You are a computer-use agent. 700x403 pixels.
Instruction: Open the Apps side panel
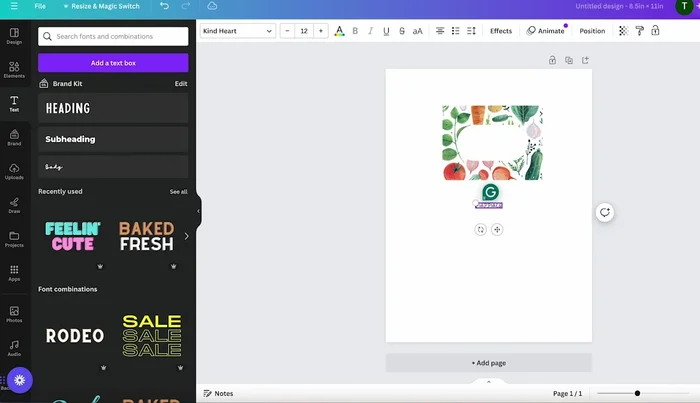(14, 273)
